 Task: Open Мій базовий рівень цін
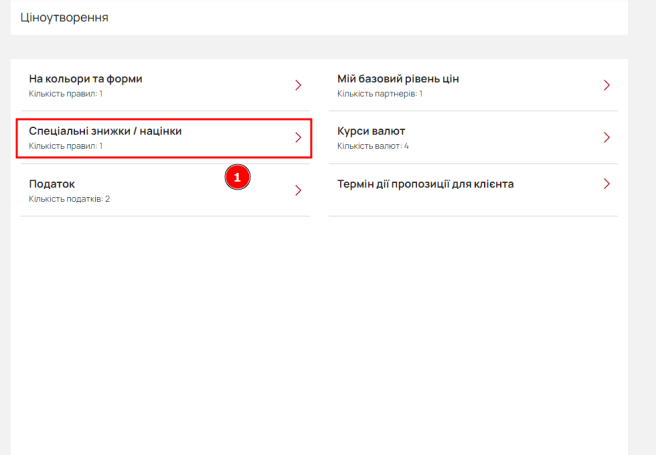[473, 85]
